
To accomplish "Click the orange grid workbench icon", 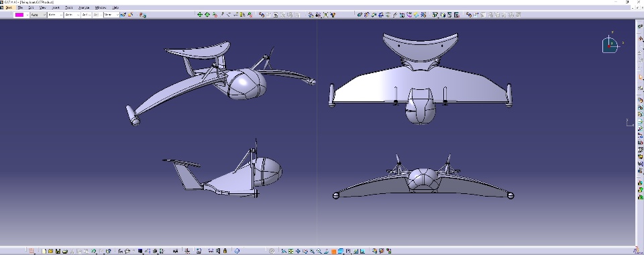I will (32, 251).
